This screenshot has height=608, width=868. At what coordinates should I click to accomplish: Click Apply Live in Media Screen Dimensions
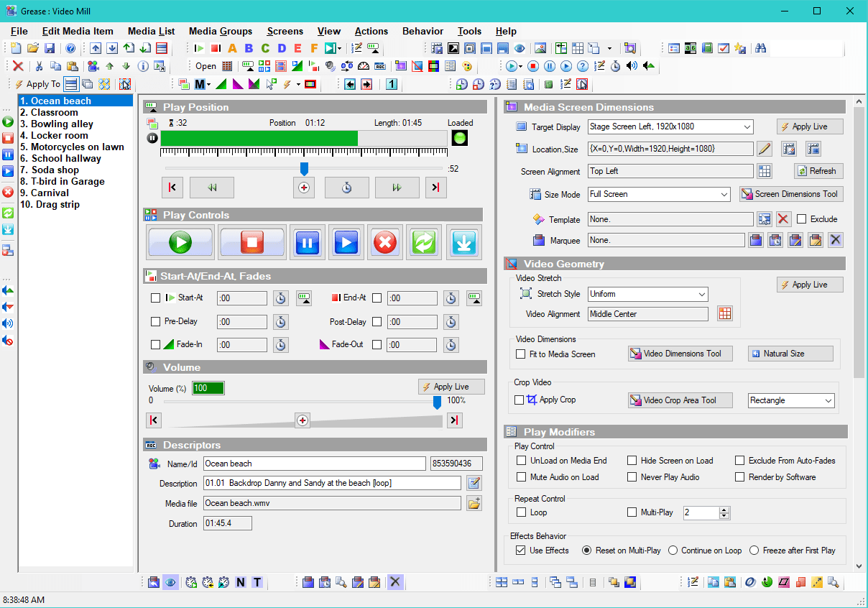[x=810, y=126]
